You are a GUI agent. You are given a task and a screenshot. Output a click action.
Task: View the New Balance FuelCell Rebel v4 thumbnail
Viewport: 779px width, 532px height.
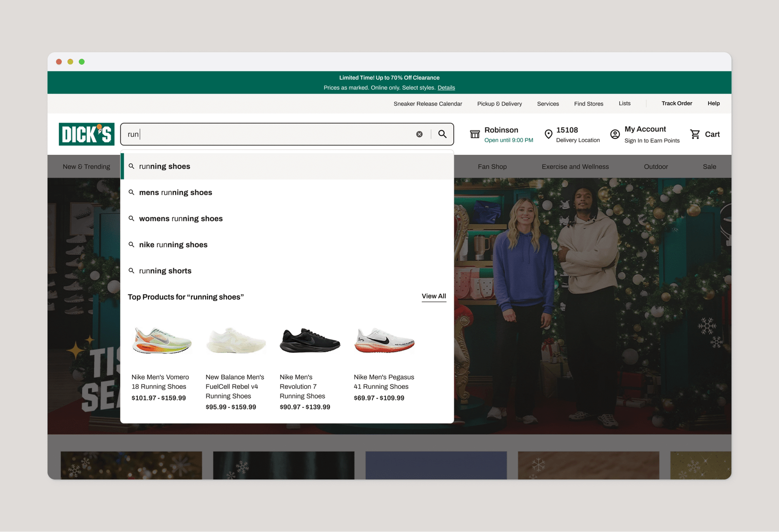tap(236, 341)
